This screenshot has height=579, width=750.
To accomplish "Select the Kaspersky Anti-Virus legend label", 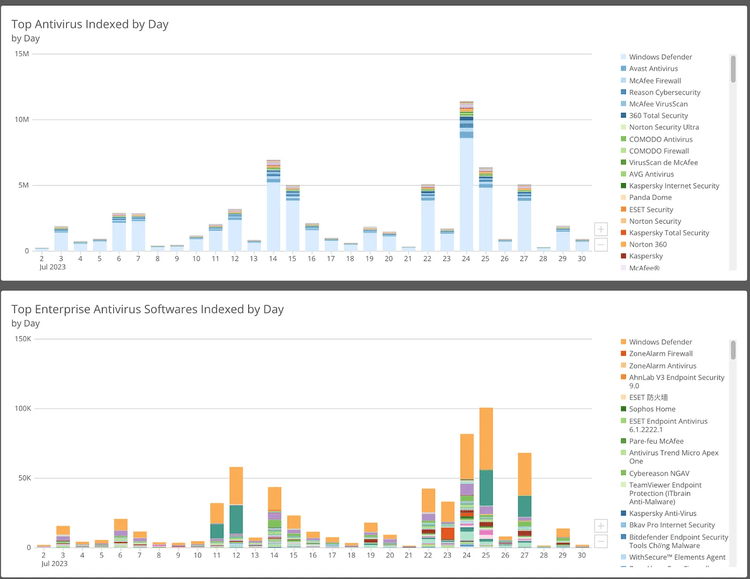I will click(664, 513).
